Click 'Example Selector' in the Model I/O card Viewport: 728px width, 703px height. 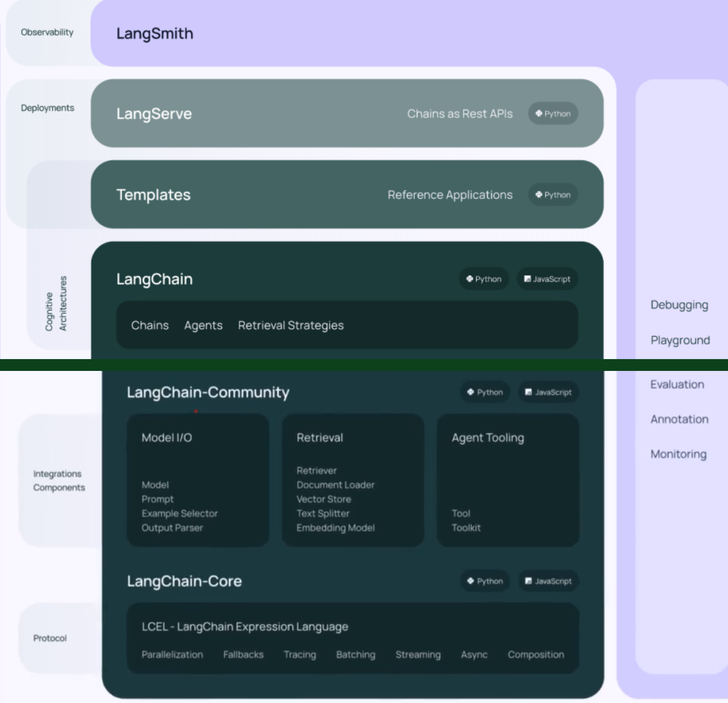[x=180, y=513]
